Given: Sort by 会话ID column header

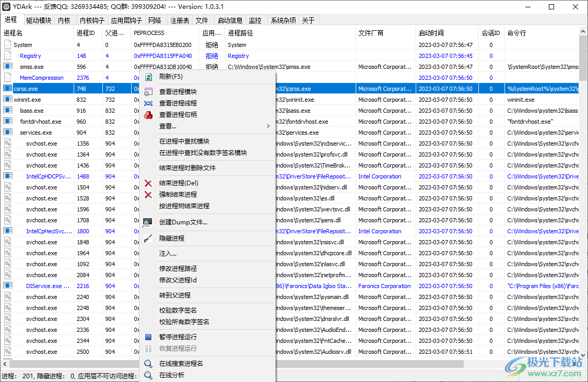Looking at the screenshot, I should (491, 33).
